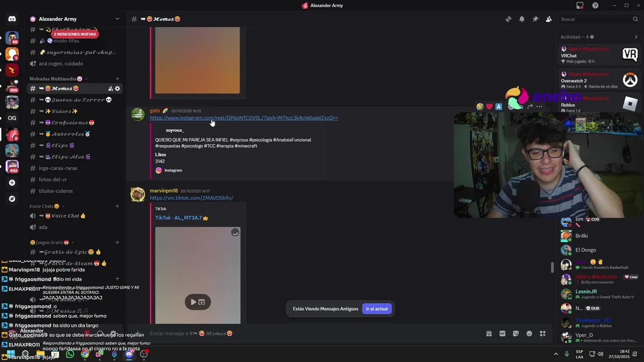Open sugerencias-pal-chup channel
Screen dimensions: 644x362
(75, 52)
